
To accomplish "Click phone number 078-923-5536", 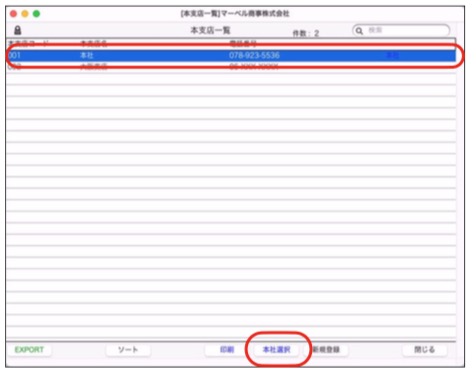I will coord(254,55).
